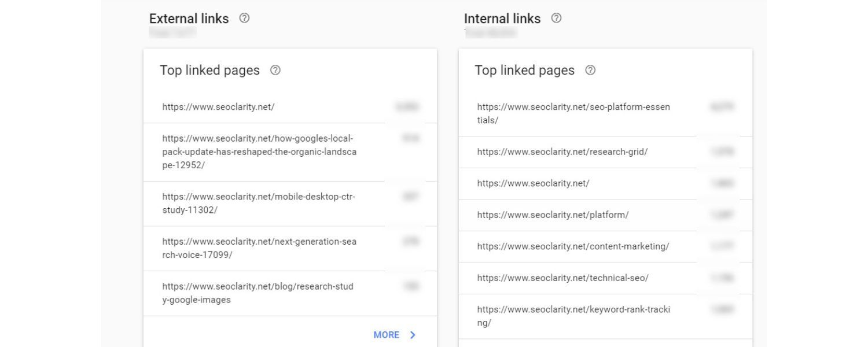Select the External links panel heading
868x347 pixels.
coord(189,19)
